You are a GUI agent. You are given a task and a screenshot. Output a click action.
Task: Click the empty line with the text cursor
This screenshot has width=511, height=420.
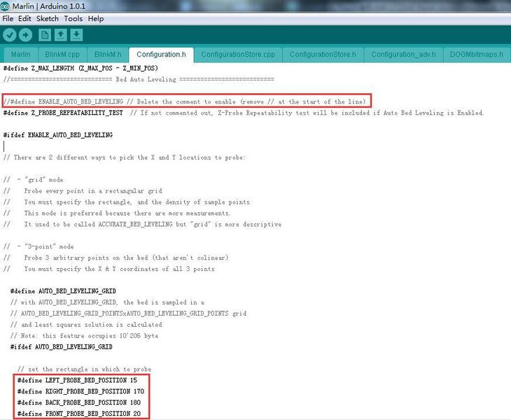4,146
